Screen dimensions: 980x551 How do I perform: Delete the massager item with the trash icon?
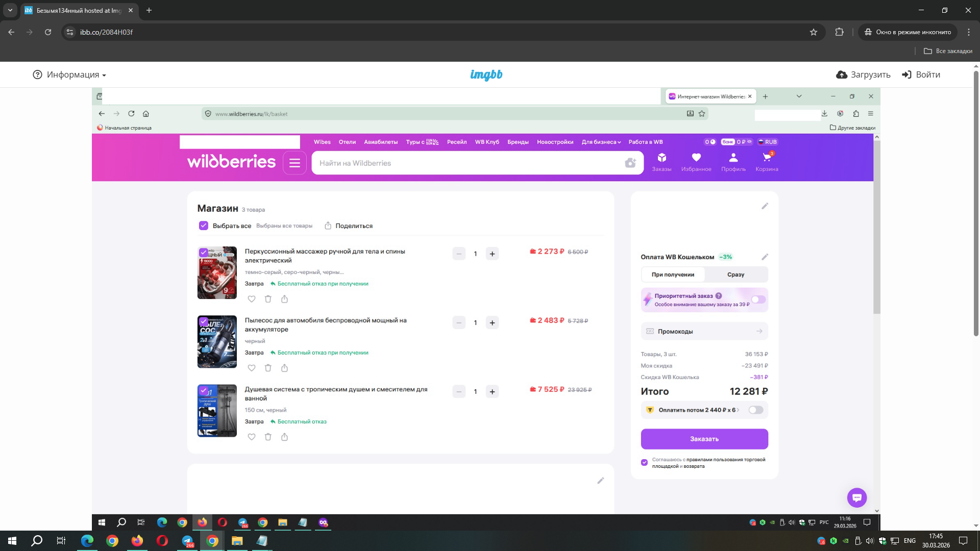pyautogui.click(x=268, y=299)
